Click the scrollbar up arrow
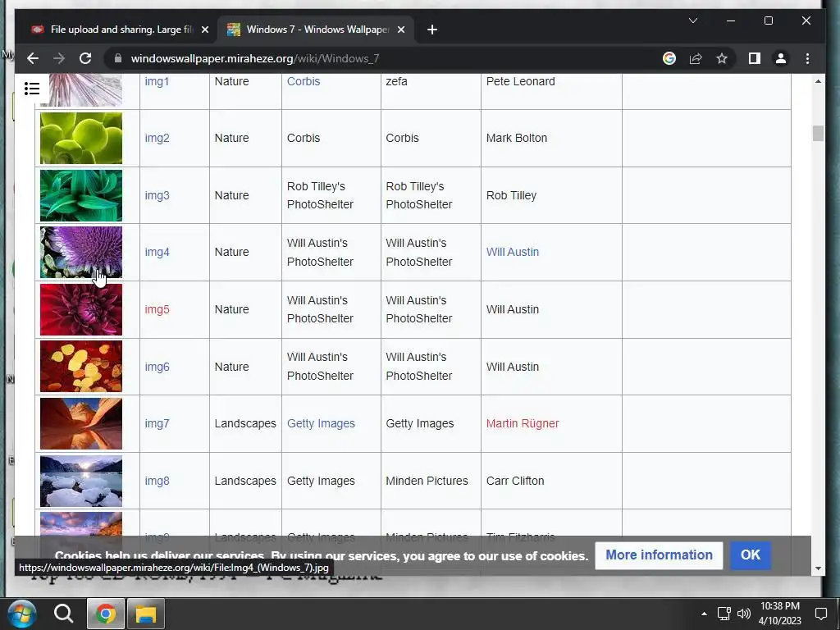 [x=818, y=81]
